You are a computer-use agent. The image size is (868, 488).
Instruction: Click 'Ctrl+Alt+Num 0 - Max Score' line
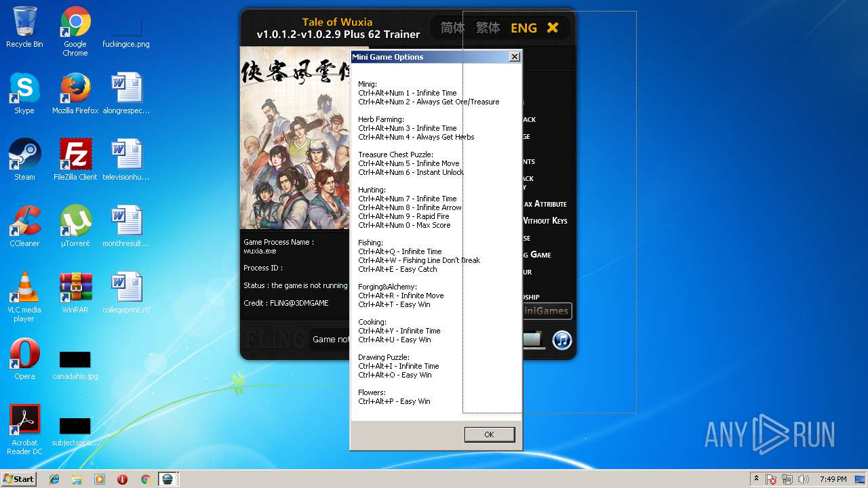coord(404,225)
